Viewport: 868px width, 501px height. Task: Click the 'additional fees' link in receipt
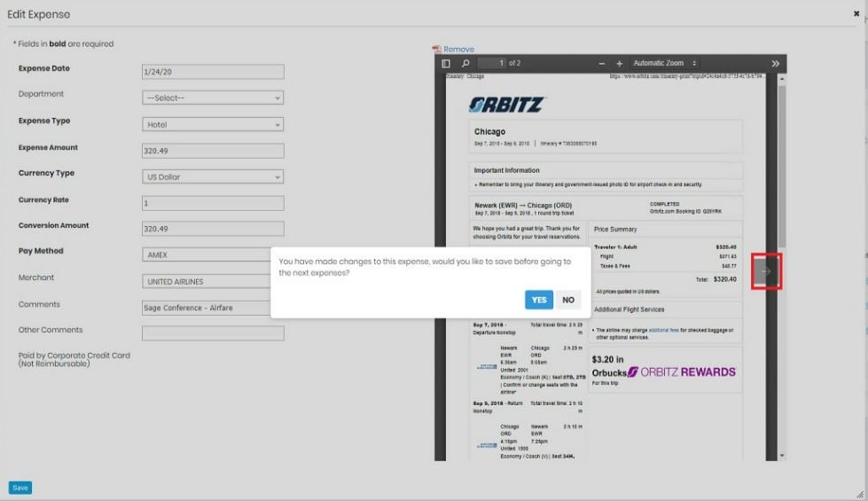click(663, 330)
